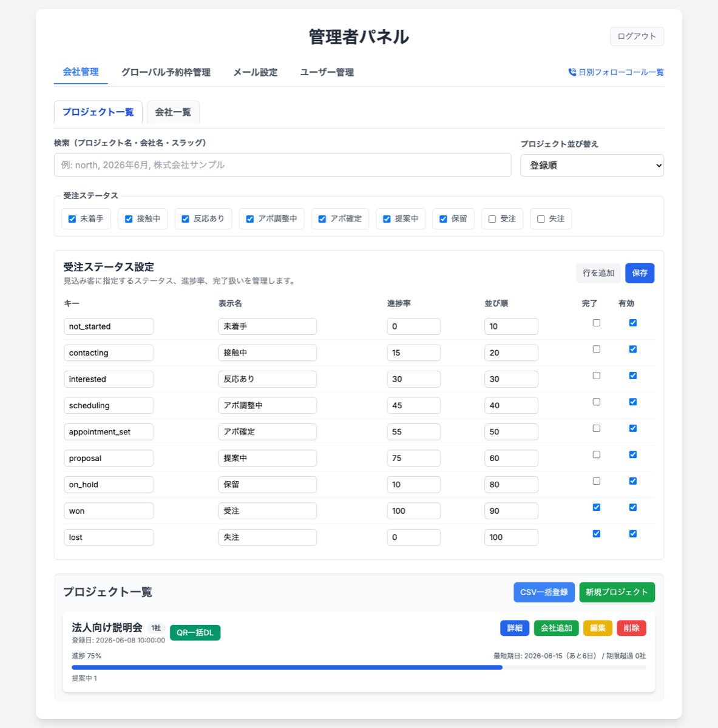
Task: Edit progress rate of on_hold row
Action: click(414, 485)
